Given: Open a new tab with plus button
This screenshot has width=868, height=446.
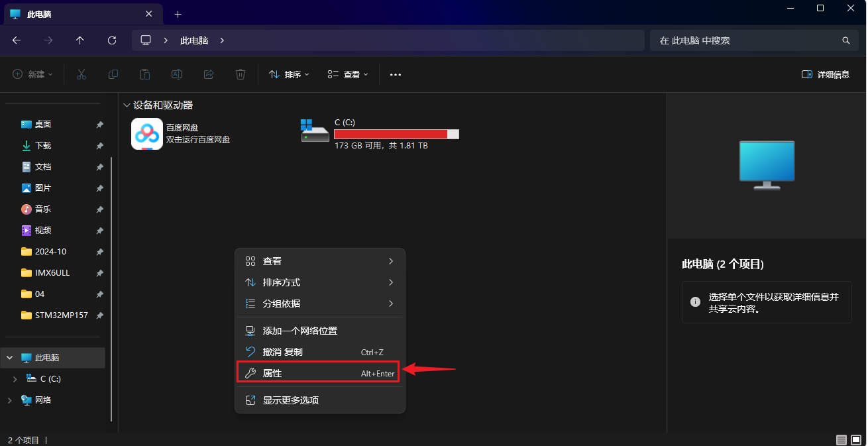Looking at the screenshot, I should pyautogui.click(x=178, y=14).
